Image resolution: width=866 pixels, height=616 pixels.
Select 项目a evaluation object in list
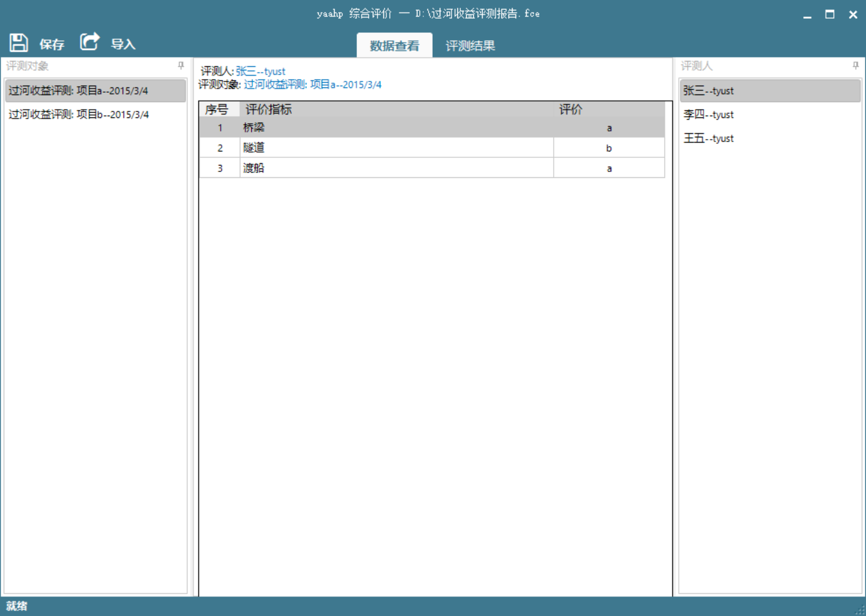[95, 91]
